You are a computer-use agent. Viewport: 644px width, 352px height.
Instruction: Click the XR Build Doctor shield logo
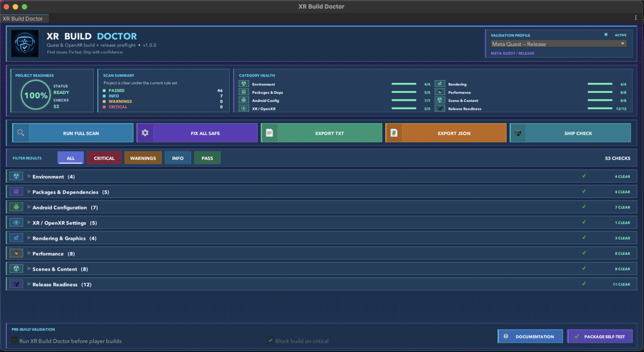point(25,43)
